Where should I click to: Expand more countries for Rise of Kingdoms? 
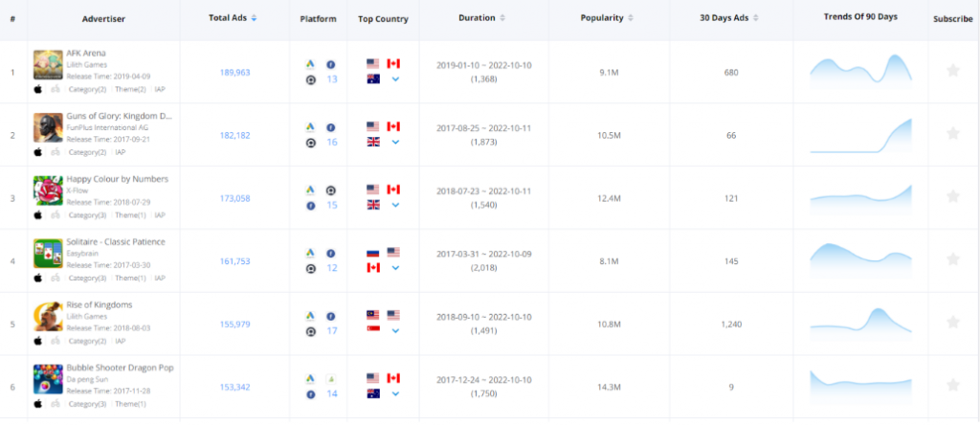click(x=395, y=330)
